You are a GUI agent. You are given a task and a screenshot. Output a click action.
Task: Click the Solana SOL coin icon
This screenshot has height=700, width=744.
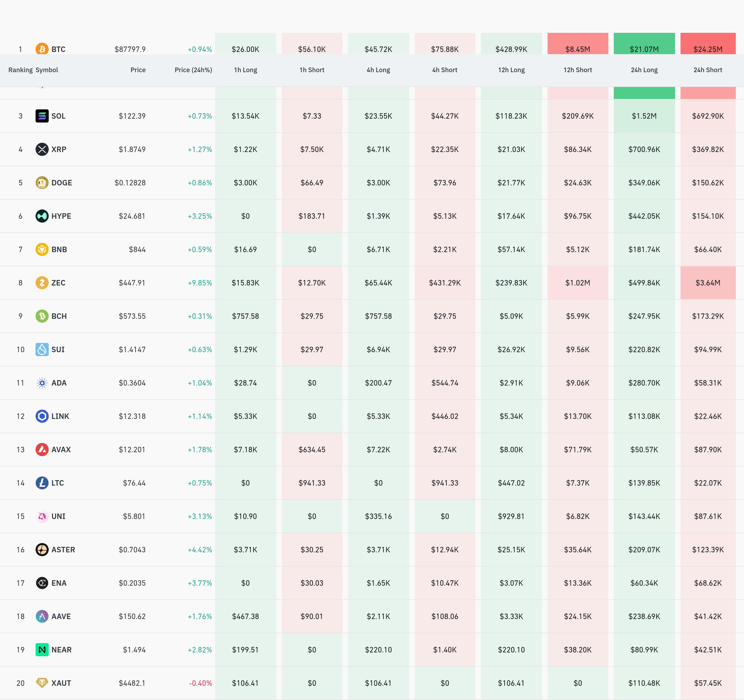point(42,116)
